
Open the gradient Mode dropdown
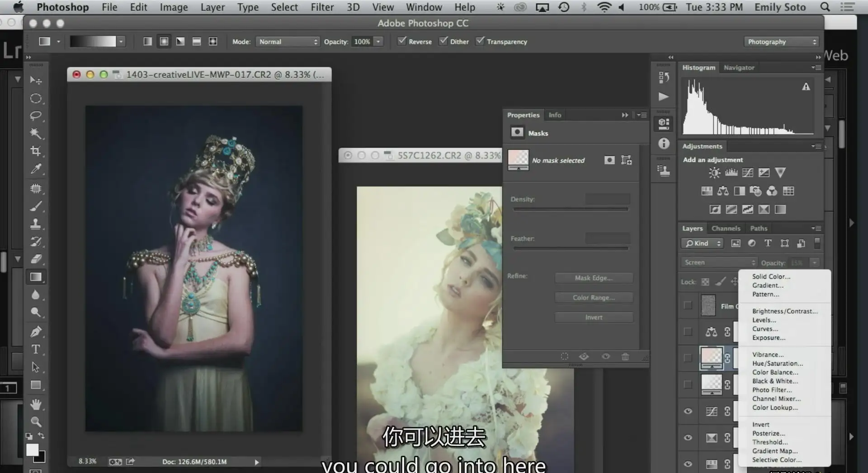pyautogui.click(x=288, y=42)
